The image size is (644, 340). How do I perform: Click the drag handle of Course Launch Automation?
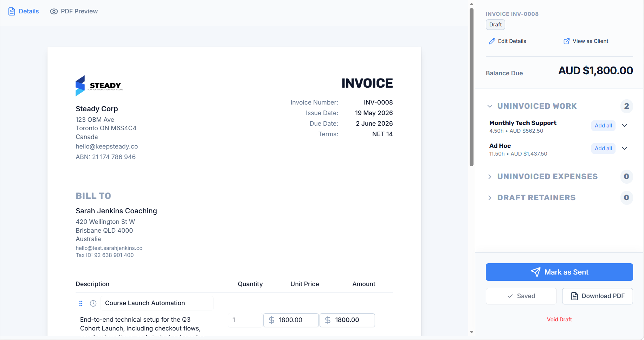81,303
